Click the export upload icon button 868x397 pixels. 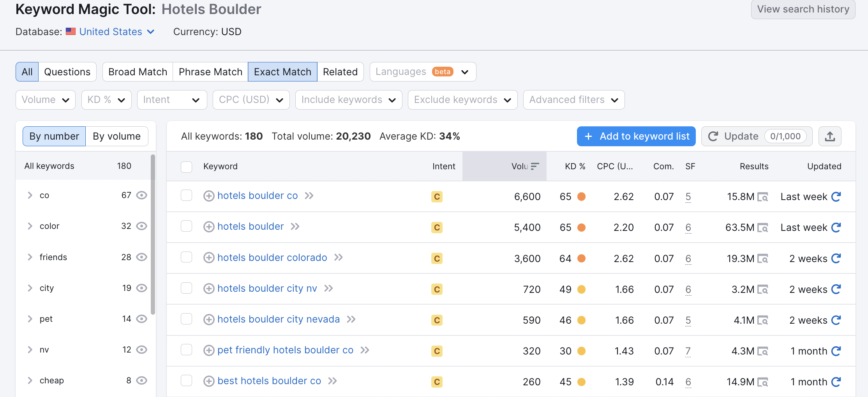coord(830,136)
